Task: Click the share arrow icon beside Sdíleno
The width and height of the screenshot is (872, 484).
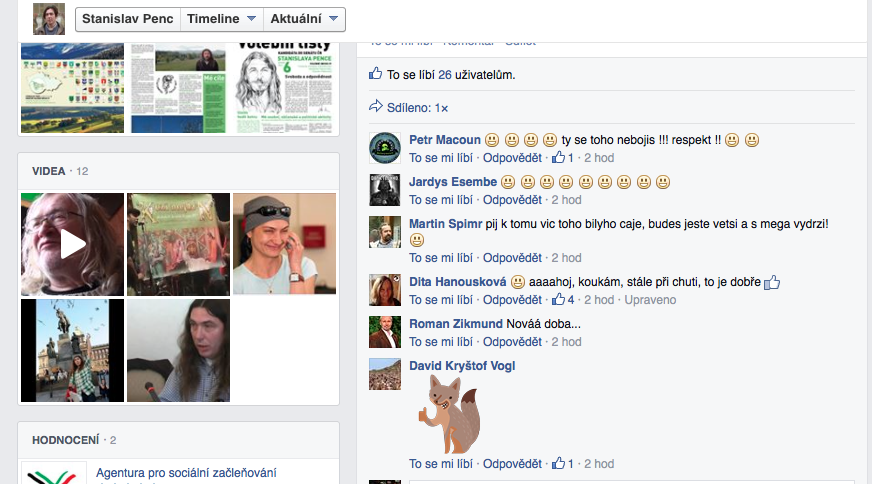Action: [376, 106]
